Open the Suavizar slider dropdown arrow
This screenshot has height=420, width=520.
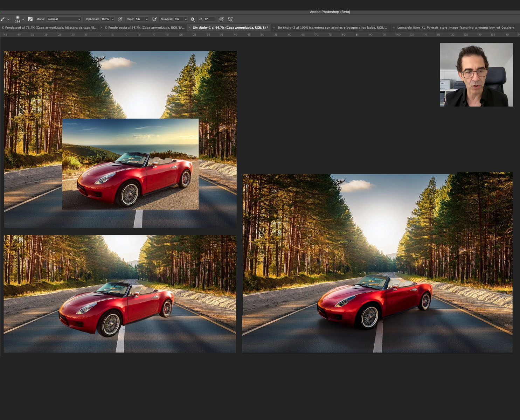[186, 19]
